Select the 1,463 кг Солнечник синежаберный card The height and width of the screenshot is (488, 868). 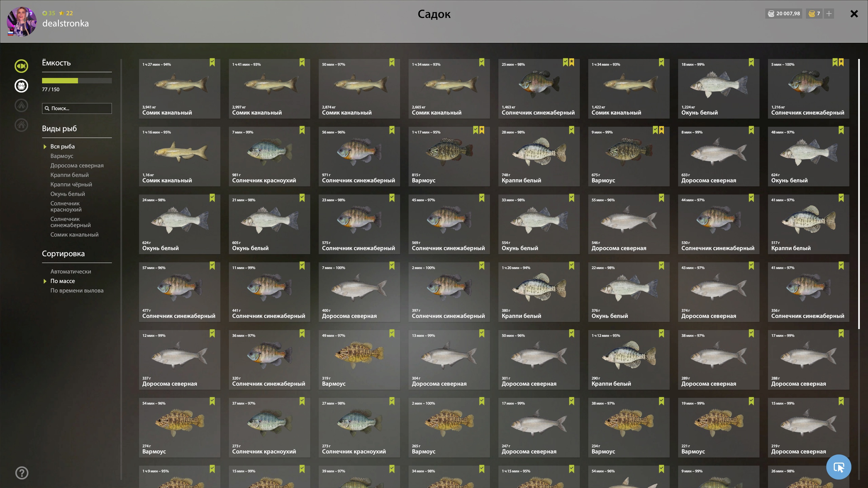click(x=539, y=89)
